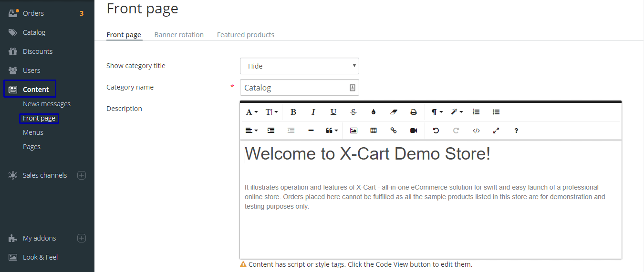Image resolution: width=644 pixels, height=272 pixels.
Task: Go to Menus submenu item
Action: tap(33, 132)
